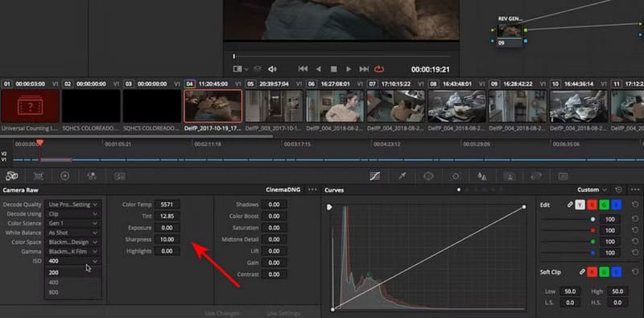The image size is (644, 318).
Task: Adjust the blue intensity slider handle
Action: (x=592, y=253)
